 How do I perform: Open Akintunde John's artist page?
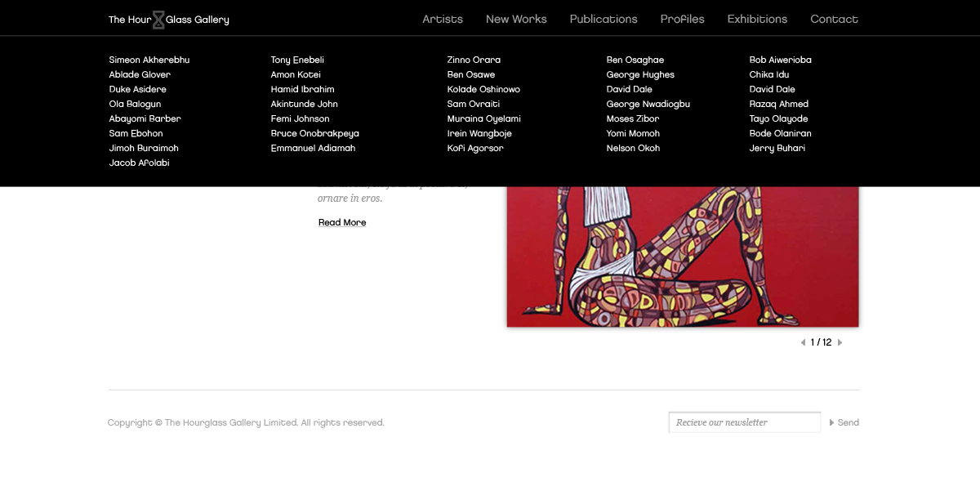point(305,104)
